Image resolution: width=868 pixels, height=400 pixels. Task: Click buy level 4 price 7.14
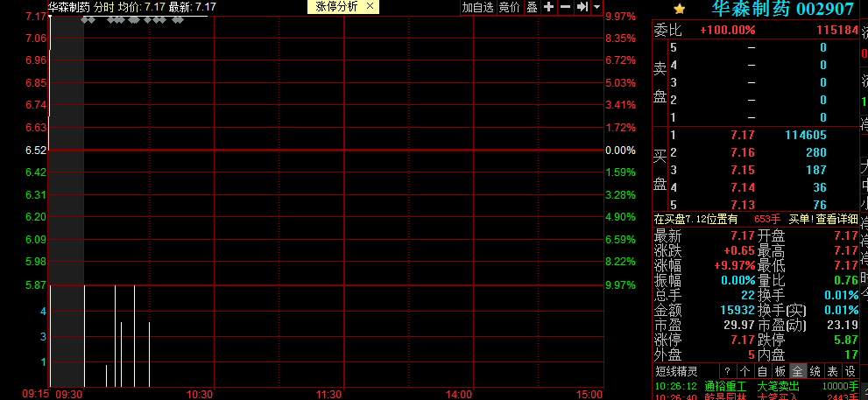pyautogui.click(x=743, y=187)
